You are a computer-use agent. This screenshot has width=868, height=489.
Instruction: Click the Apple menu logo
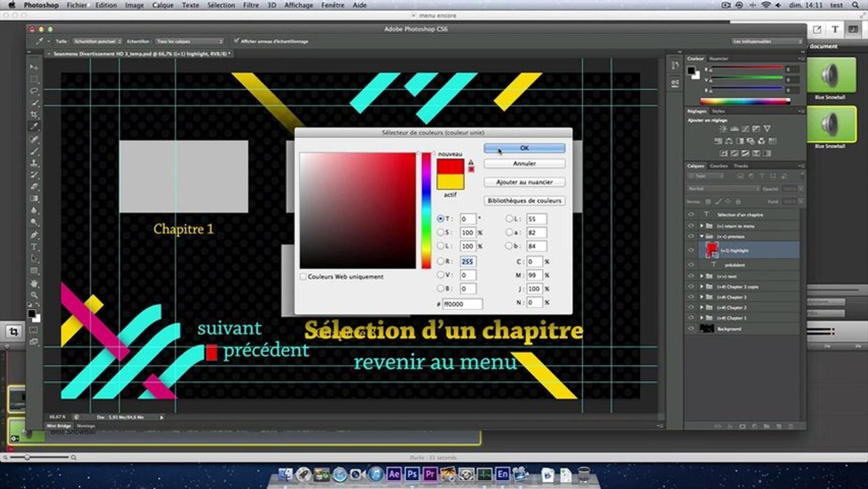(x=11, y=5)
